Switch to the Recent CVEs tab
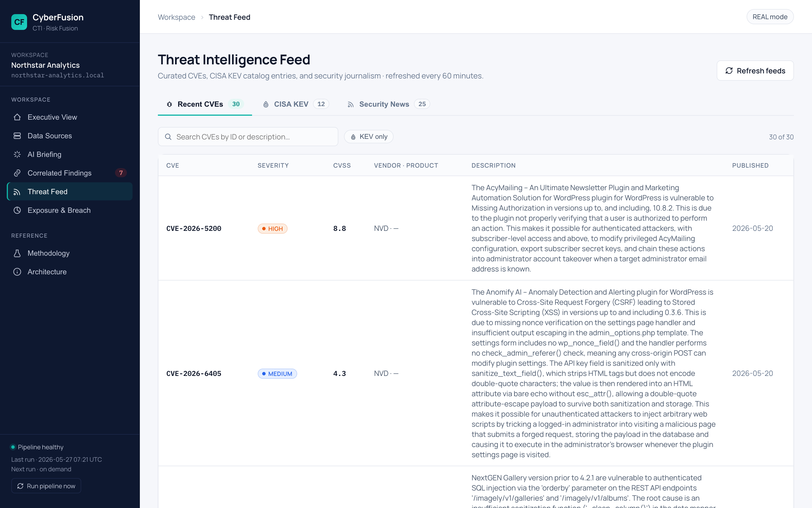 [205, 104]
